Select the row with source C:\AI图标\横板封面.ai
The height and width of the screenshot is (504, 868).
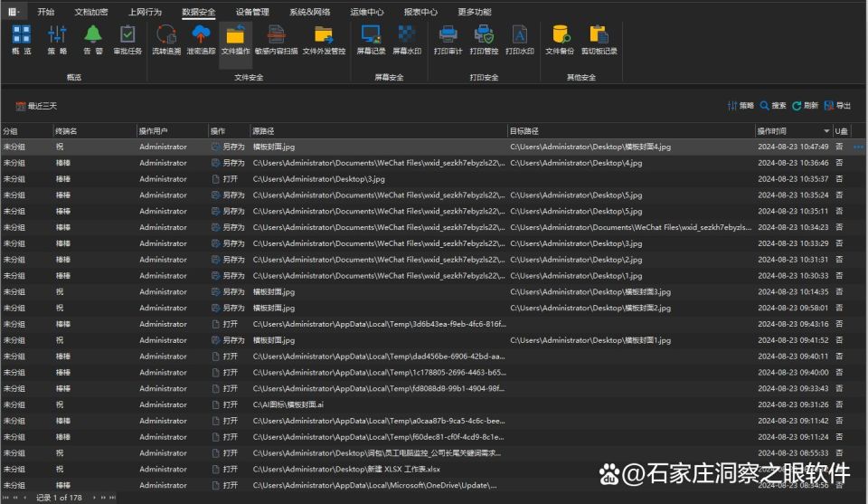coord(432,404)
